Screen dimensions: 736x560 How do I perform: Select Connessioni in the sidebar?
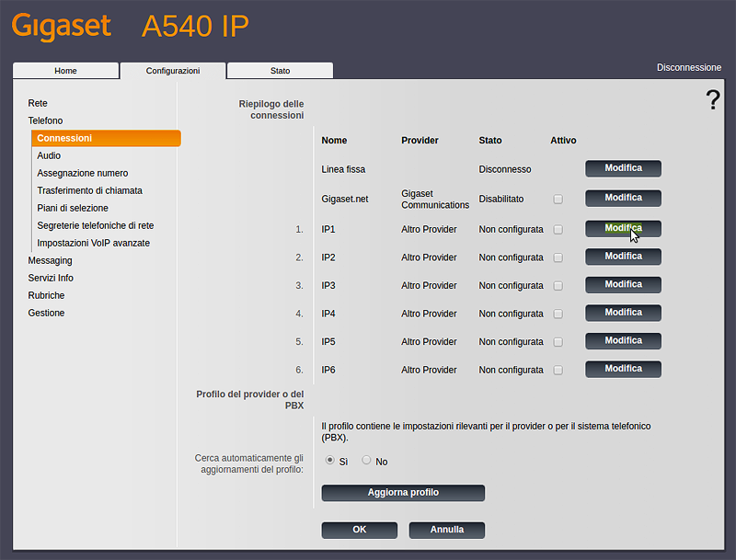(x=106, y=138)
